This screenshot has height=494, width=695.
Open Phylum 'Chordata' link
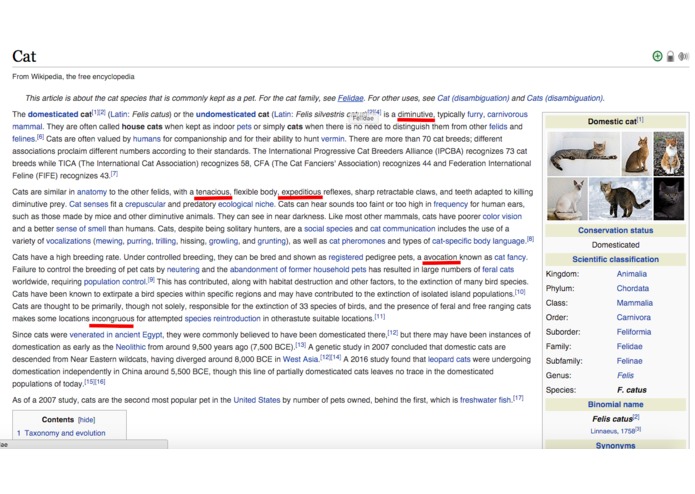(633, 288)
